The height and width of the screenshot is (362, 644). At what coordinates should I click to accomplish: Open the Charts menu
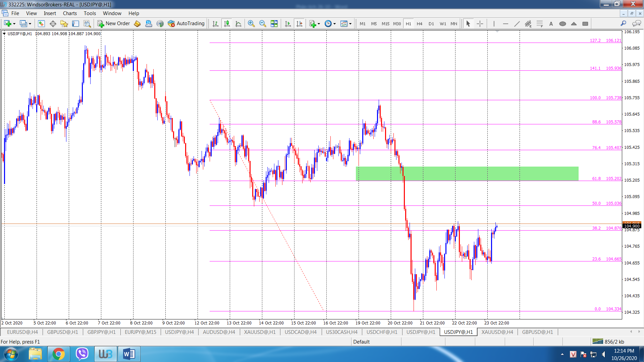[x=70, y=13]
